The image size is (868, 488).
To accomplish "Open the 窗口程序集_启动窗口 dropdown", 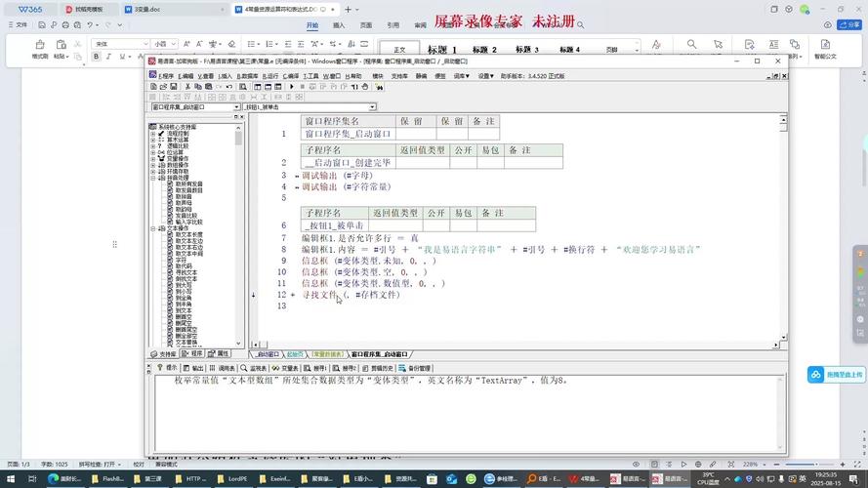I will tap(237, 106).
